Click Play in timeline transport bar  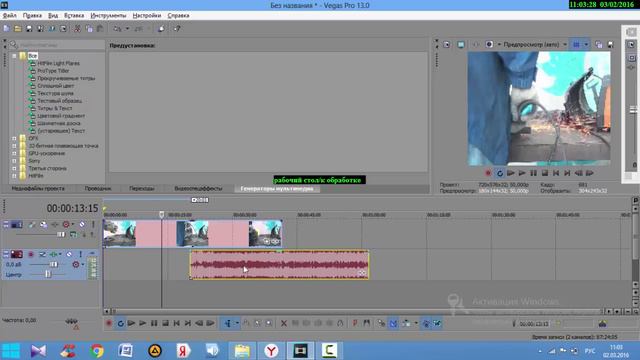click(142, 323)
